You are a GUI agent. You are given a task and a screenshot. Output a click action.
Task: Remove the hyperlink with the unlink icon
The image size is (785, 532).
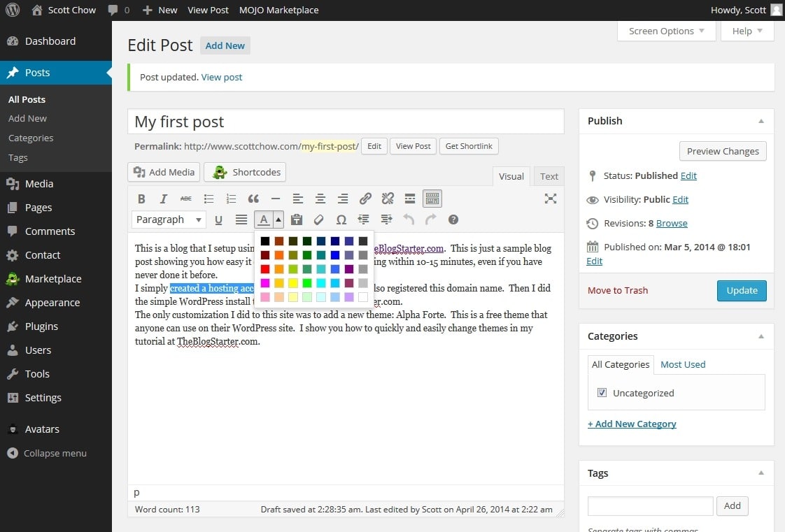(x=388, y=198)
